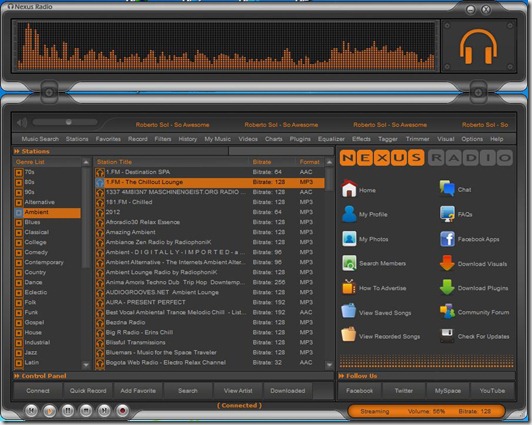Click the Download Visuals arrow icon

[x=447, y=263]
